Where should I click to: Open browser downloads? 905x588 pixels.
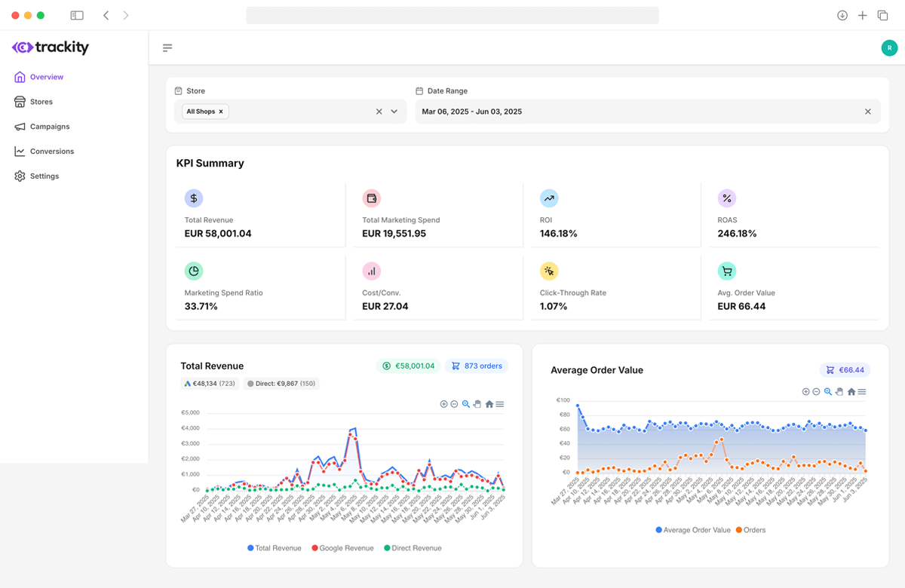pyautogui.click(x=842, y=15)
